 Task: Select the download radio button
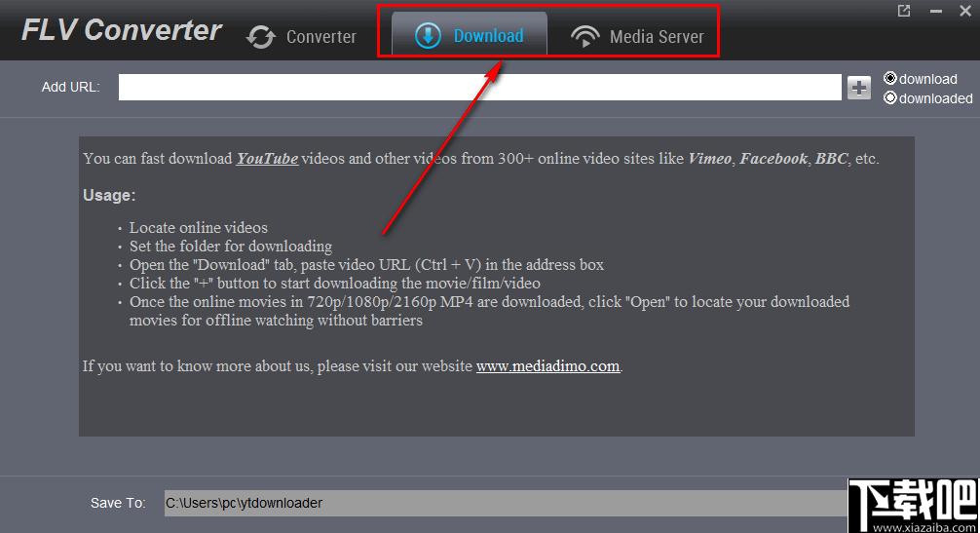890,78
